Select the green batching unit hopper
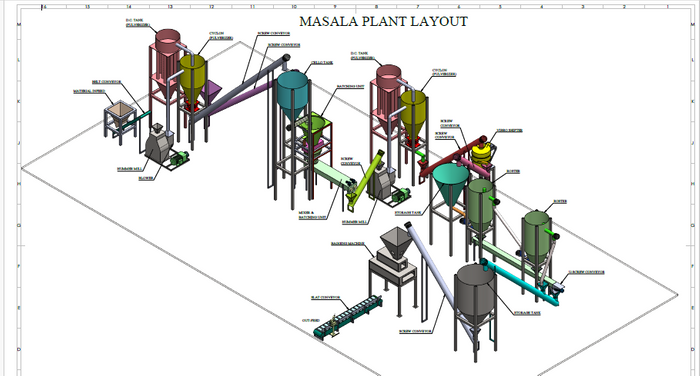The image size is (700, 376). tap(315, 127)
